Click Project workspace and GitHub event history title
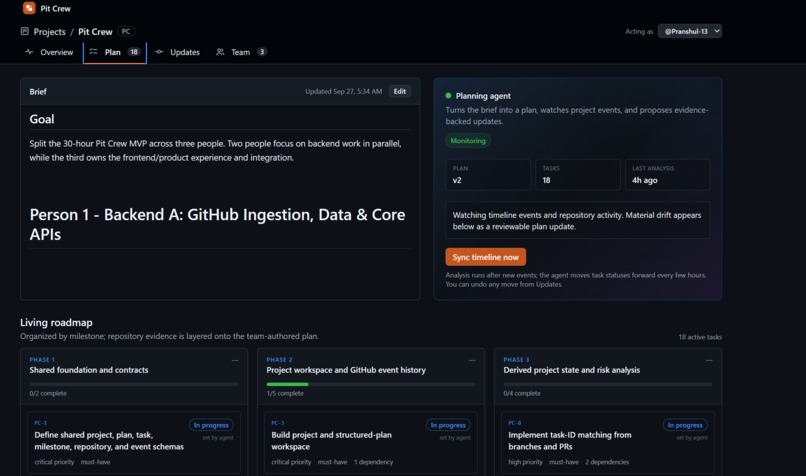 pyautogui.click(x=346, y=370)
